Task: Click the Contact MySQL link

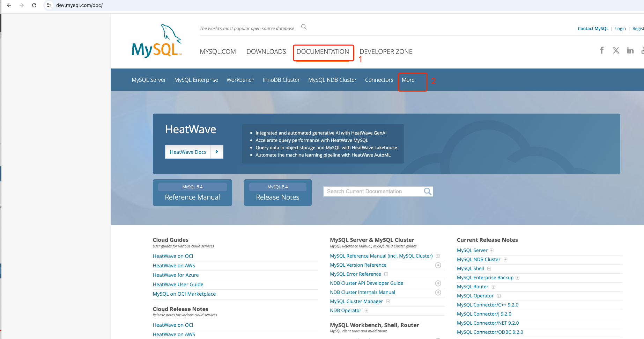Action: (593, 29)
